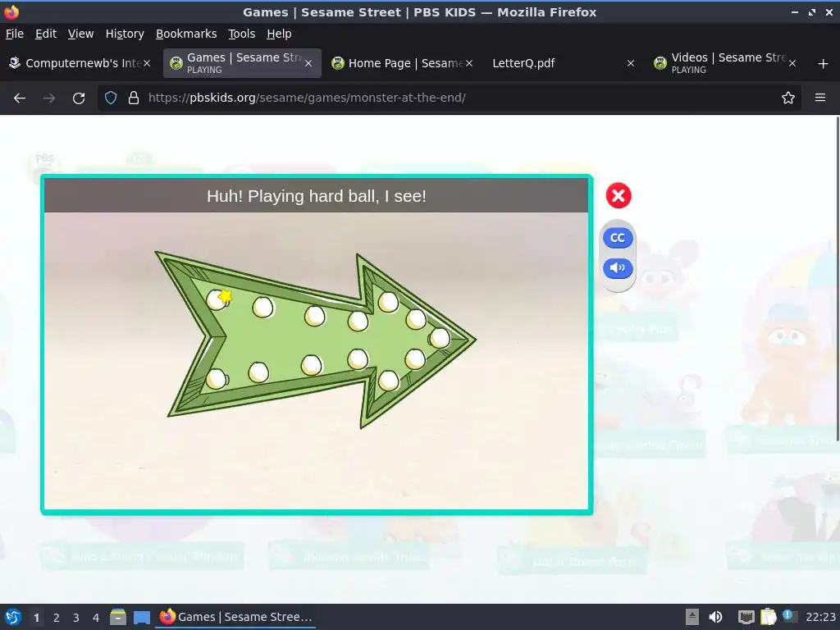Open the file manager from taskbar

(118, 617)
